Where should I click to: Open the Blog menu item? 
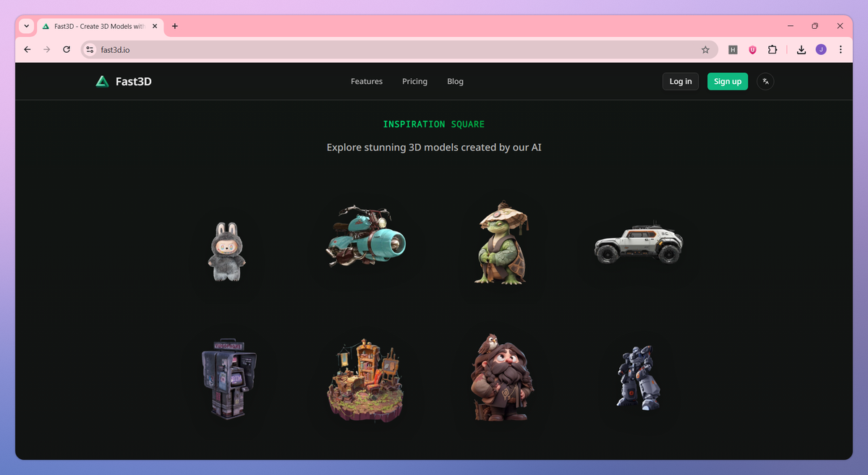click(x=455, y=82)
